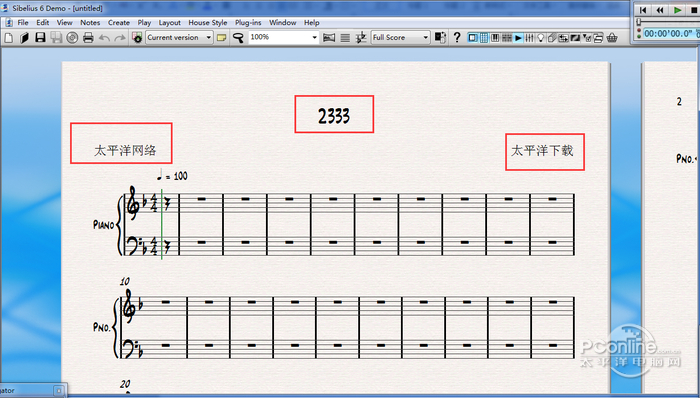Click the treble clef on first system

click(x=133, y=204)
